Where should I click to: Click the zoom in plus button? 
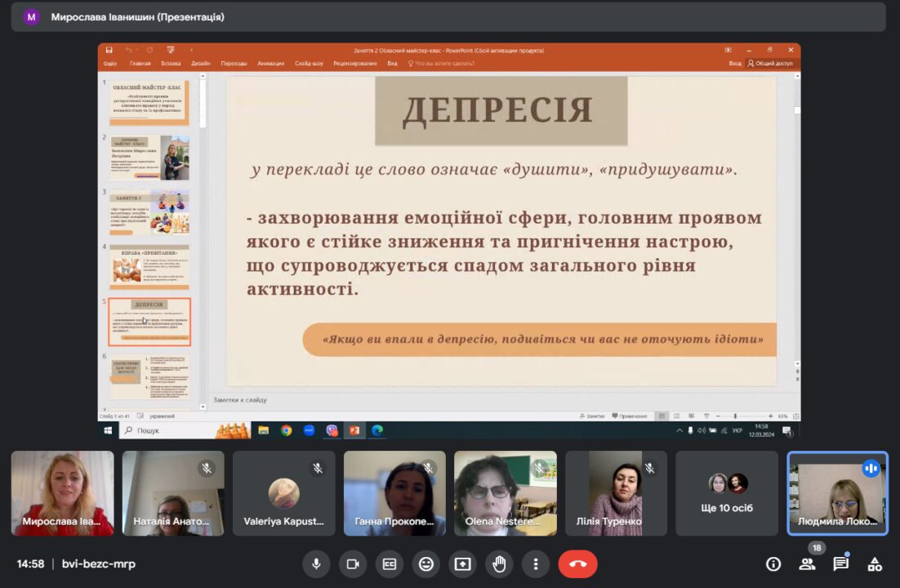[x=770, y=416]
